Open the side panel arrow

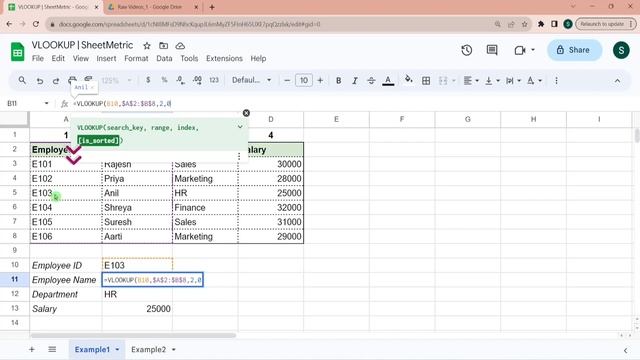coord(625,350)
